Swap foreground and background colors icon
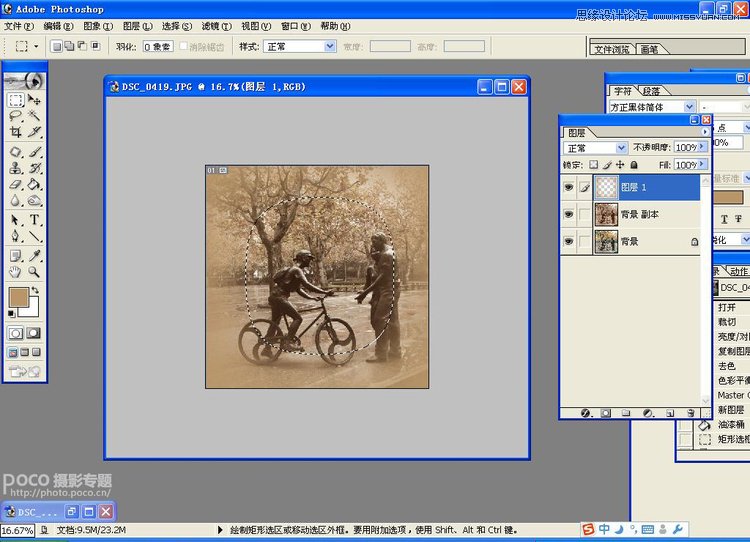This screenshot has height=542, width=750. pos(35,291)
